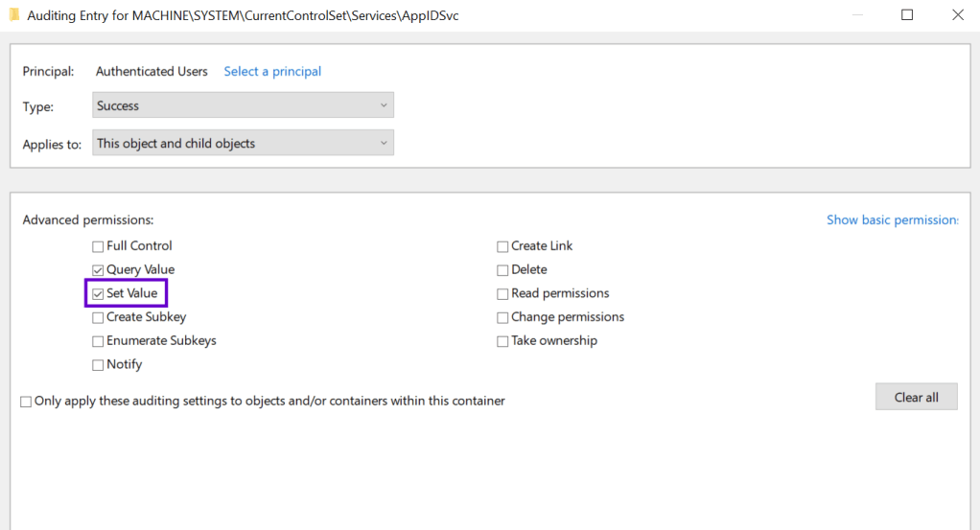Click Select a principal link

[272, 71]
